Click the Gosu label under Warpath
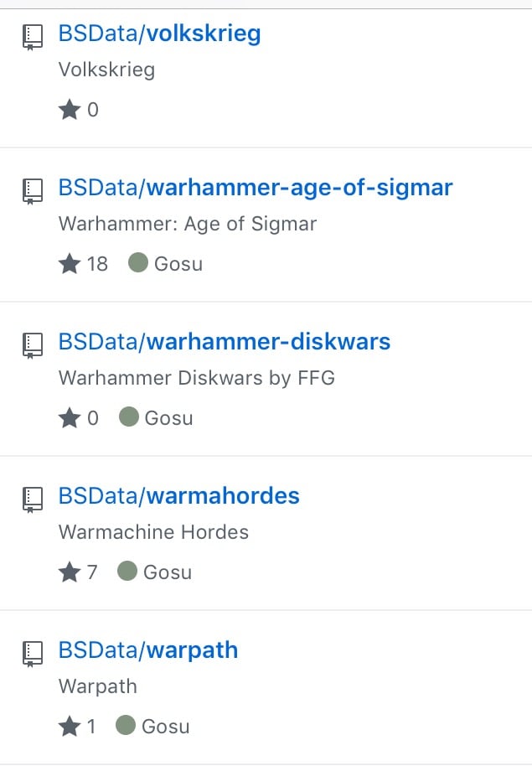 coord(165,727)
